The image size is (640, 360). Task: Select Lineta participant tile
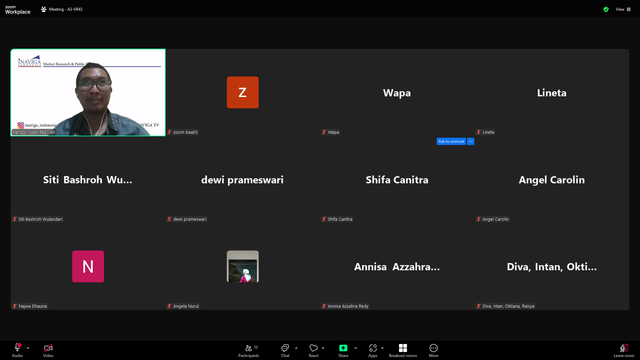(x=552, y=93)
